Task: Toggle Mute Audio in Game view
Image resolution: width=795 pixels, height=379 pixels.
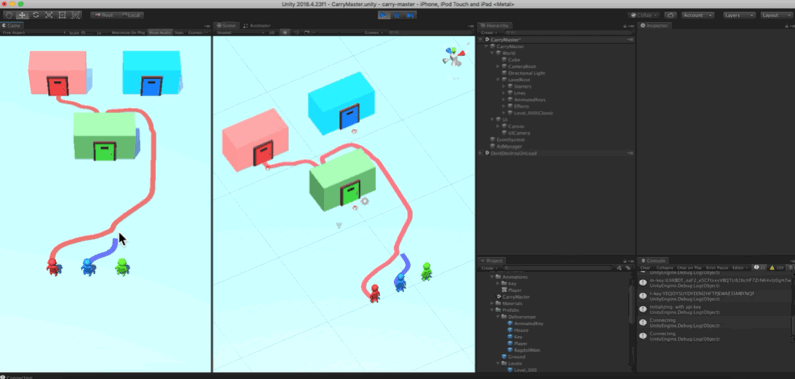Action: tap(160, 32)
